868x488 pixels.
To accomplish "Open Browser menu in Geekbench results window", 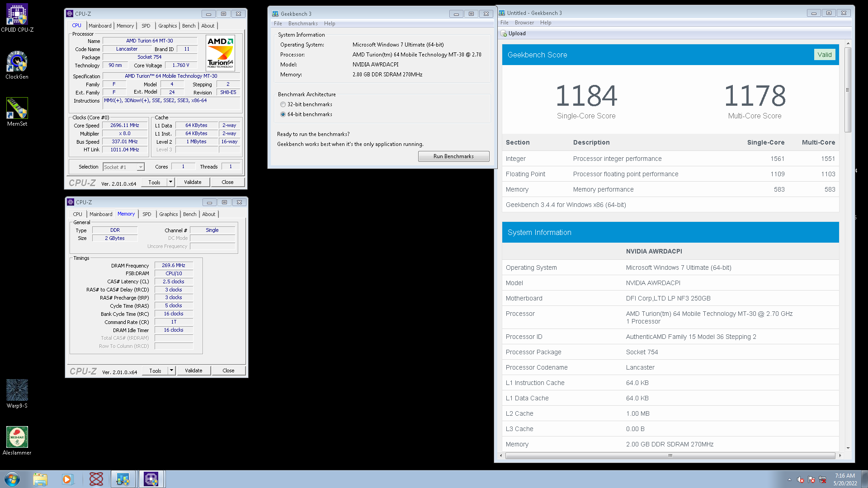I will (x=524, y=23).
